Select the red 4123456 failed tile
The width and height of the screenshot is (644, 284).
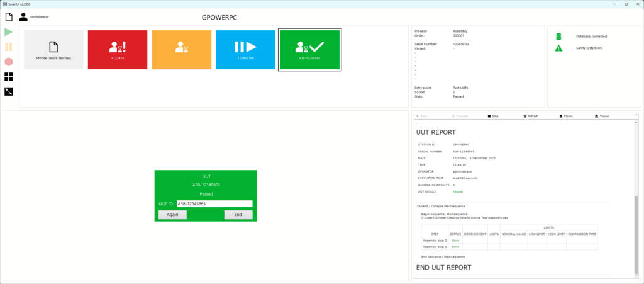tap(118, 50)
